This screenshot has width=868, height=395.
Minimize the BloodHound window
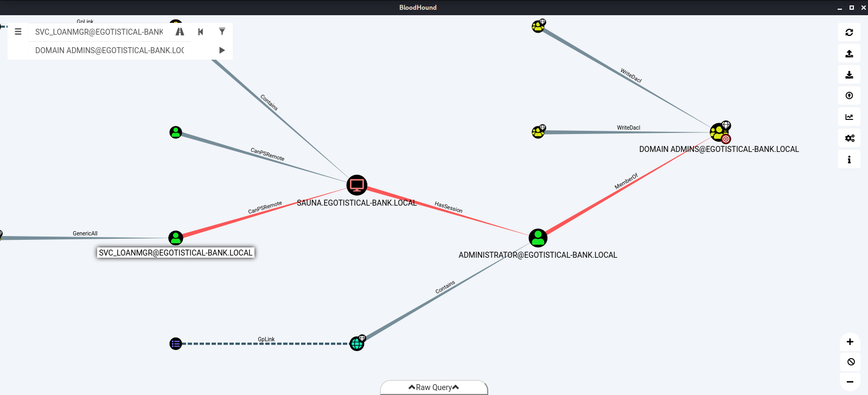pyautogui.click(x=839, y=8)
